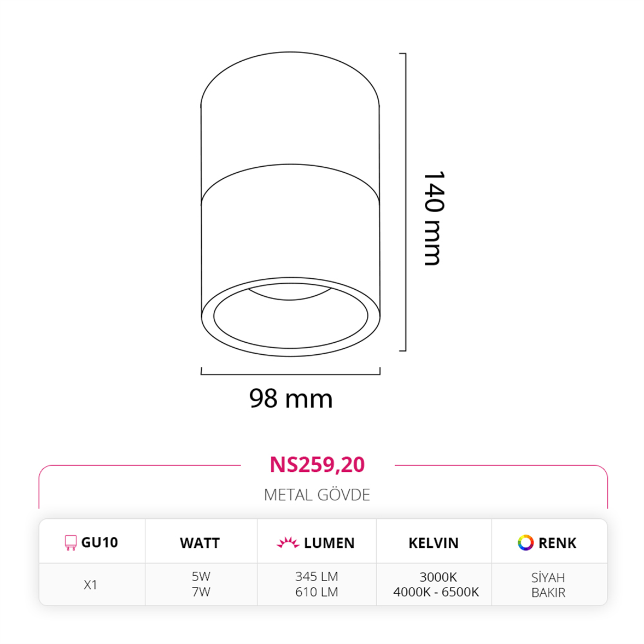
Task: Click the RENK header text
Action: 557,543
